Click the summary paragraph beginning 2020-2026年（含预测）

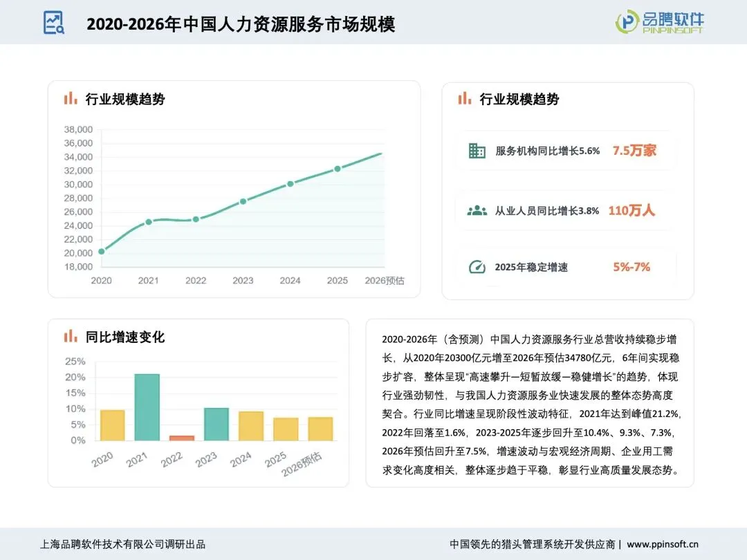[x=531, y=404]
